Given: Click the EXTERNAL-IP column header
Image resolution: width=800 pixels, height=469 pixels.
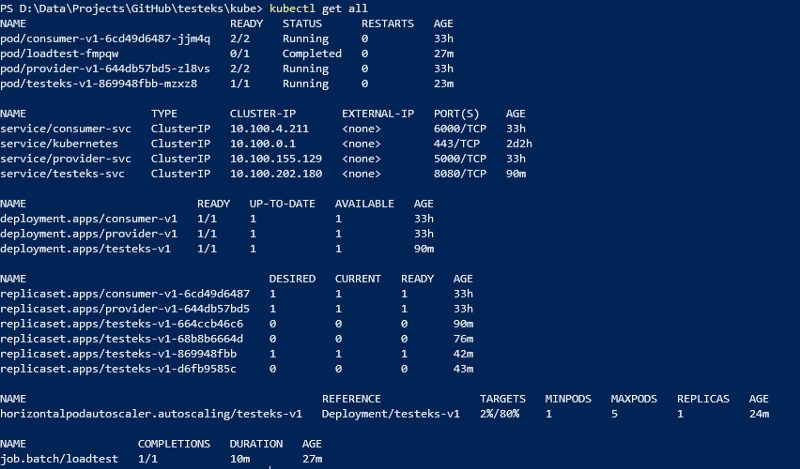Looking at the screenshot, I should 378,114.
